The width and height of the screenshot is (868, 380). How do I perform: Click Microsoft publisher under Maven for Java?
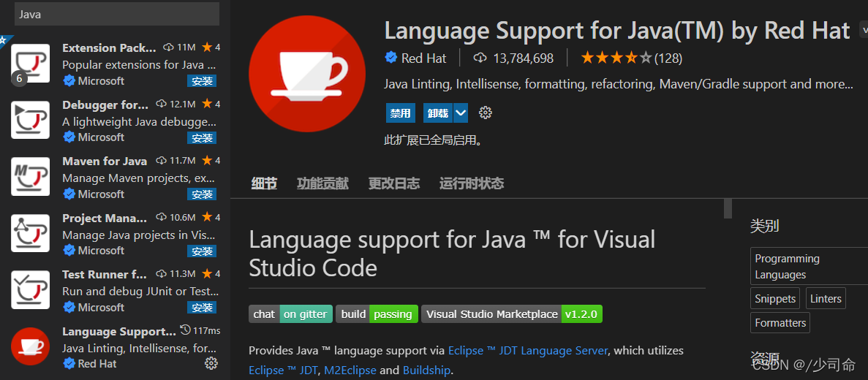(101, 194)
